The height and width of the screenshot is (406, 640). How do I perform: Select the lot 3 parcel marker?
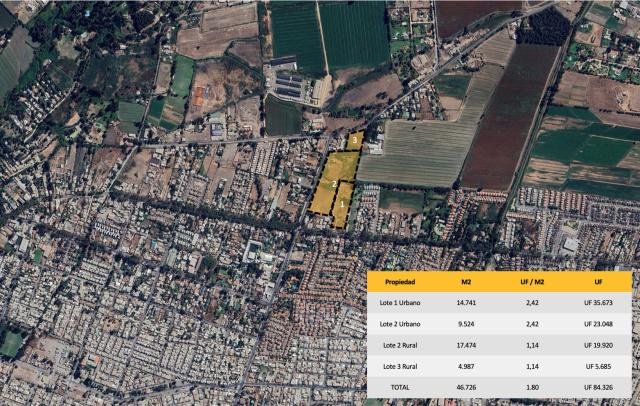(x=355, y=141)
